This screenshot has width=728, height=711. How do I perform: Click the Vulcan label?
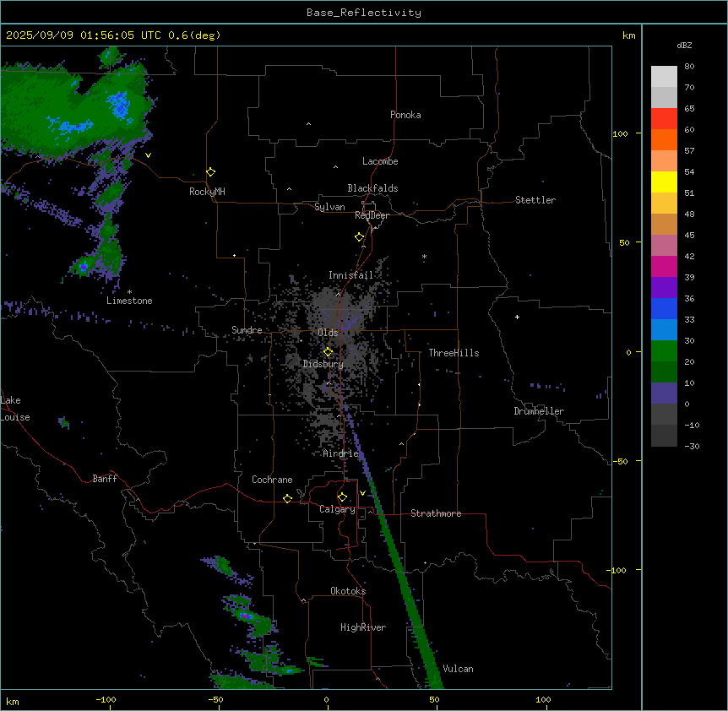tap(458, 669)
